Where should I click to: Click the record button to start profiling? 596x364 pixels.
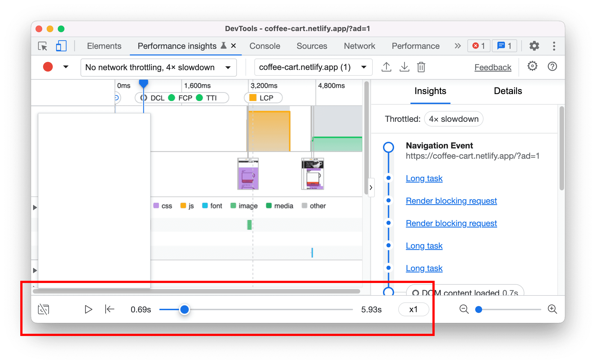(48, 67)
